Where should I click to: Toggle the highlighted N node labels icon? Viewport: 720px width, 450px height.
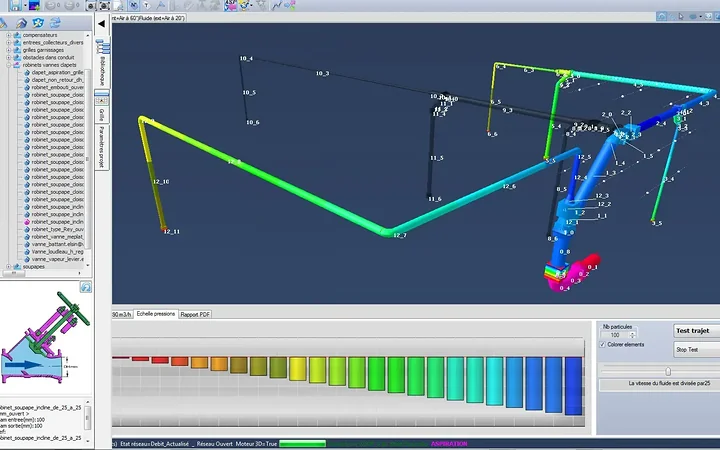coord(133,6)
